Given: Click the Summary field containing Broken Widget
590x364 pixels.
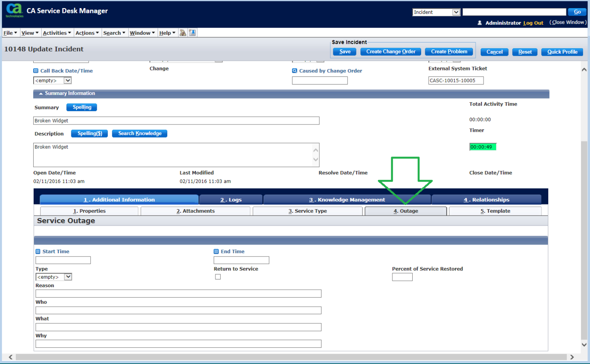Looking at the screenshot, I should [176, 121].
